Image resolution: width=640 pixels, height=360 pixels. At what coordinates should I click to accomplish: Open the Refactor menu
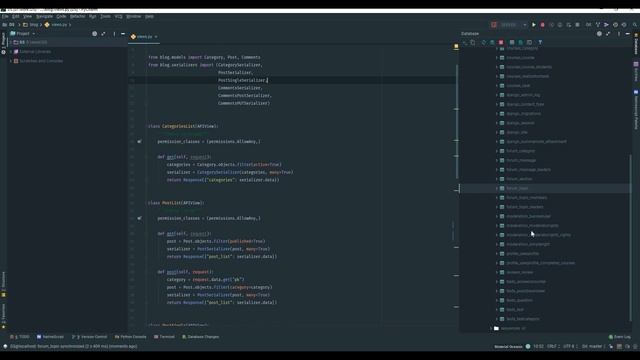(x=78, y=17)
